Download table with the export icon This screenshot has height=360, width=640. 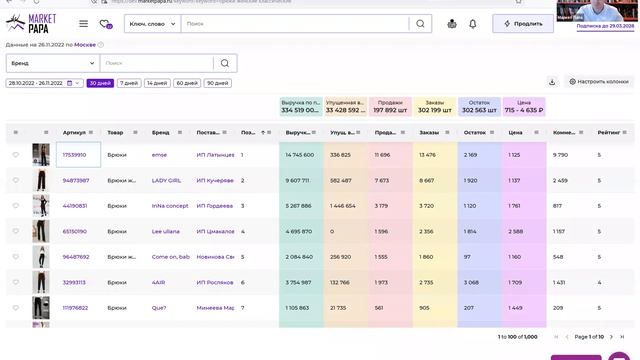(x=552, y=82)
